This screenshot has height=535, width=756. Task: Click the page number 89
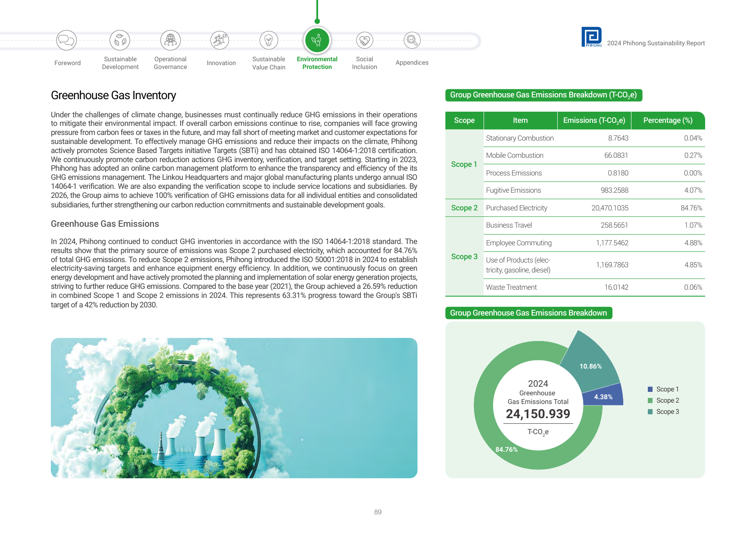378,512
